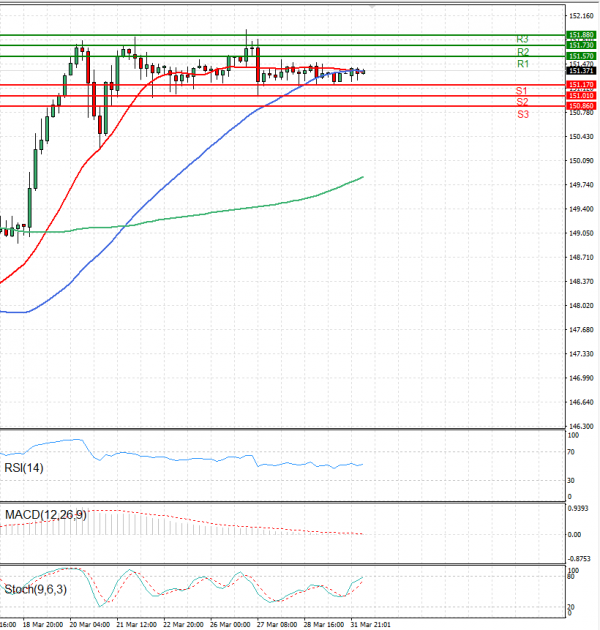Click the 148.370 price axis label
The height and width of the screenshot is (630, 600).
pyautogui.click(x=581, y=281)
